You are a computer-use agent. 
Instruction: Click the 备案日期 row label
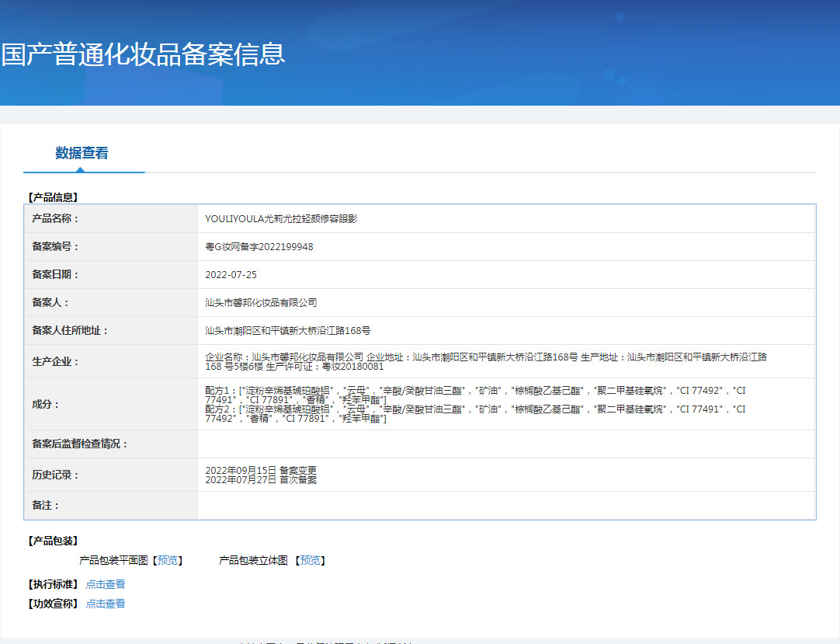coord(55,274)
